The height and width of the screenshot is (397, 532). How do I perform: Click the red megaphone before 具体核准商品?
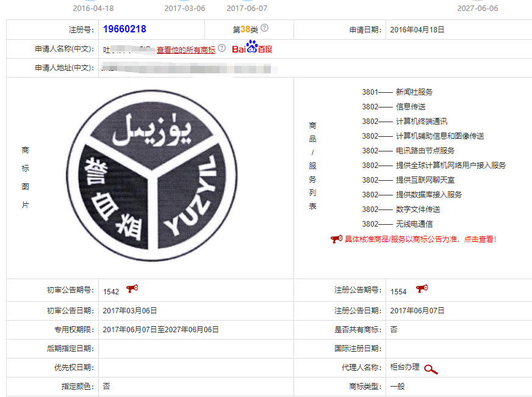coord(337,239)
